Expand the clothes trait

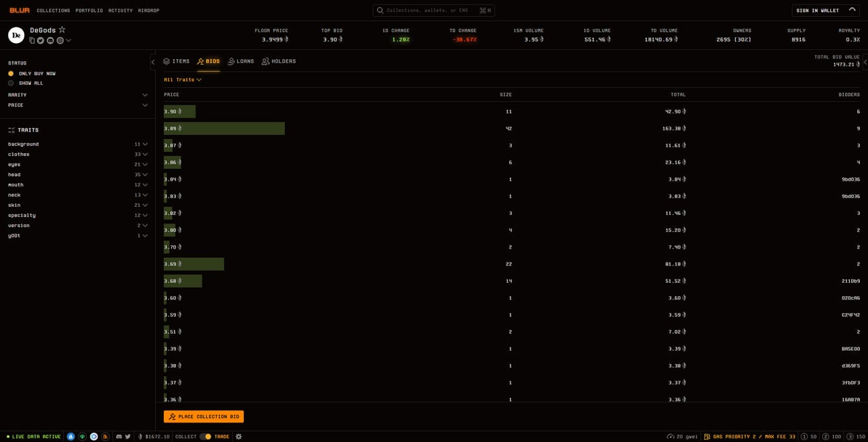tap(78, 154)
